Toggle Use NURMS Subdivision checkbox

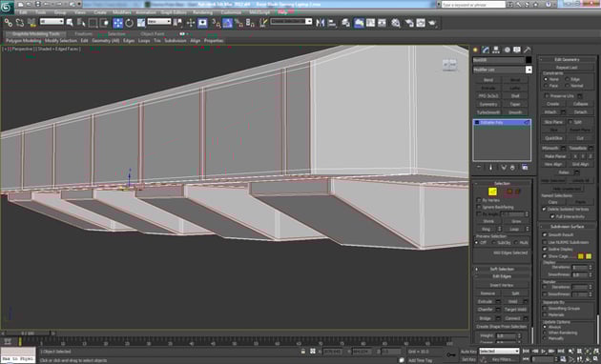tap(545, 242)
